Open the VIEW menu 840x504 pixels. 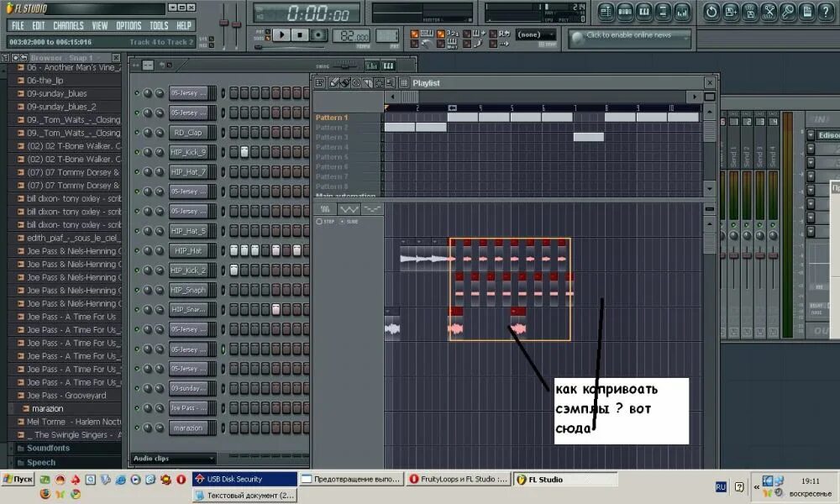tap(100, 25)
